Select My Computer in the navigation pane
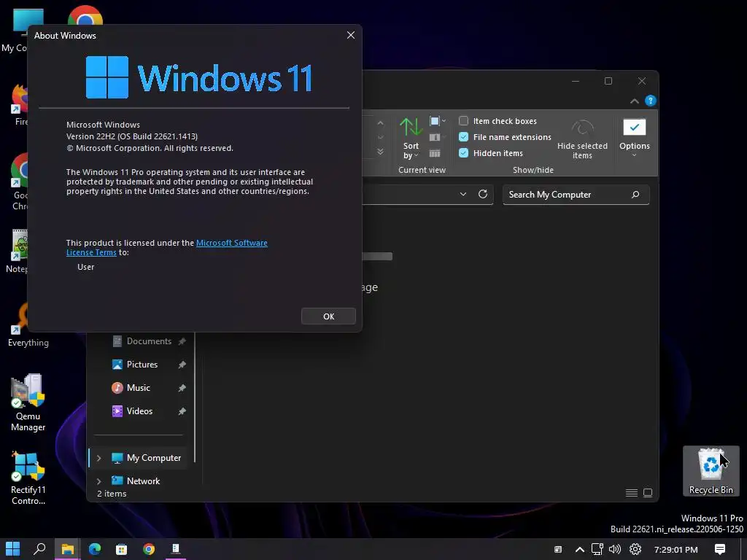 153,458
